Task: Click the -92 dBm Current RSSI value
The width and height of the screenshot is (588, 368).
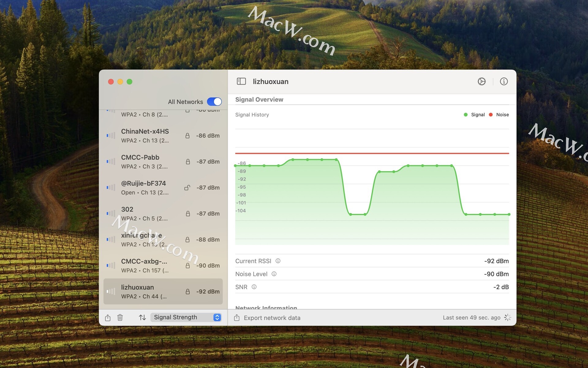Action: [496, 261]
